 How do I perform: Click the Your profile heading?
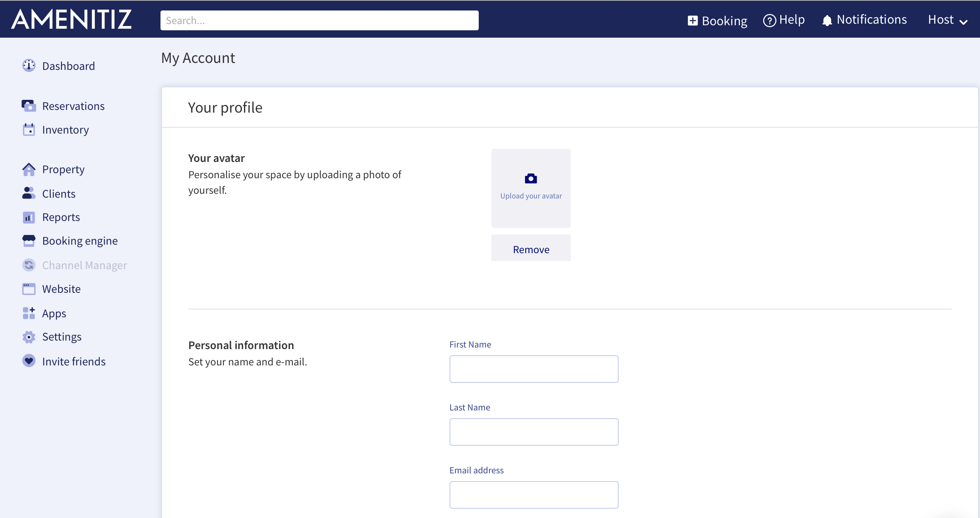point(225,108)
